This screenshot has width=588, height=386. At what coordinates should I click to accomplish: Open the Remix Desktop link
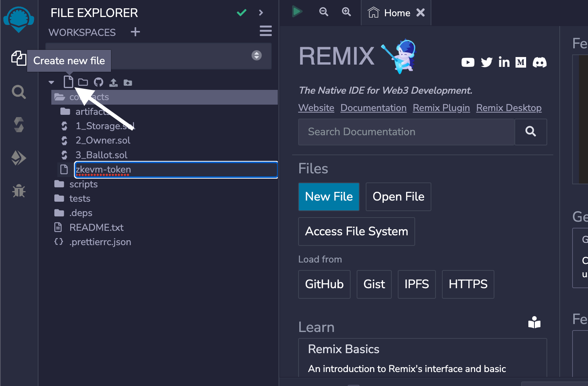tap(509, 108)
